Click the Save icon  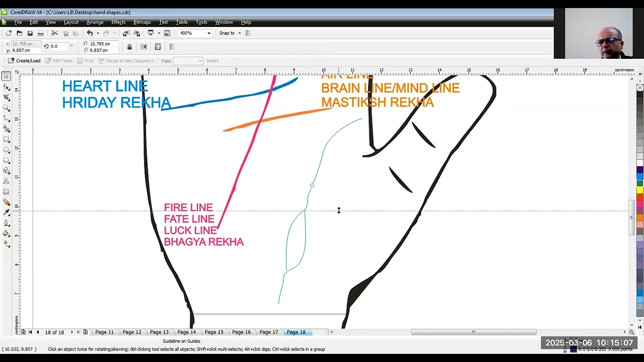coord(30,33)
